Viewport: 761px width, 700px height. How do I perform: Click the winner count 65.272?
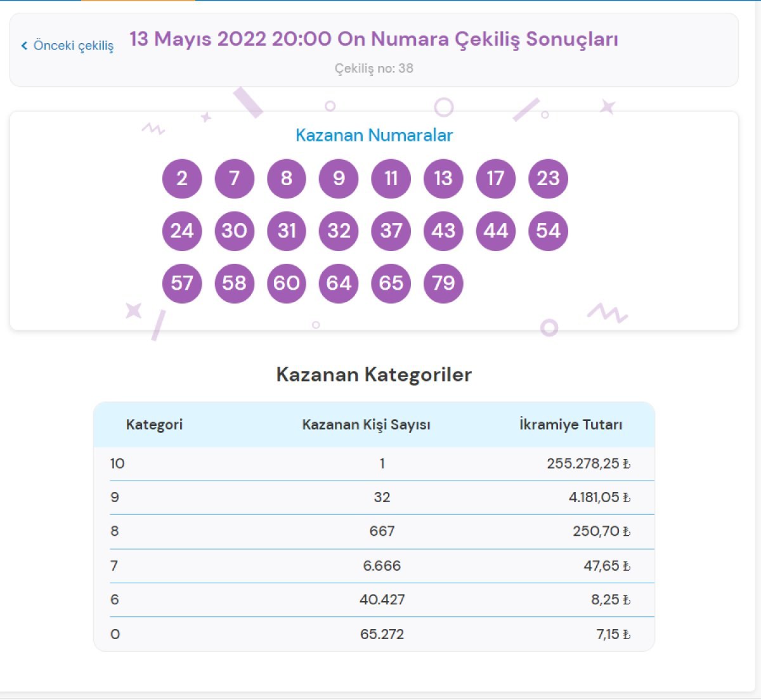coord(382,634)
